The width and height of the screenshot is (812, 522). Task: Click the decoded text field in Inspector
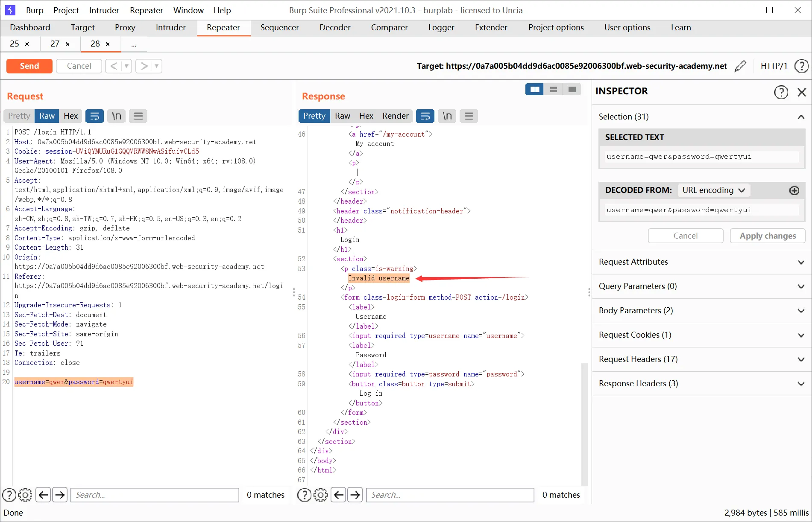pos(702,210)
